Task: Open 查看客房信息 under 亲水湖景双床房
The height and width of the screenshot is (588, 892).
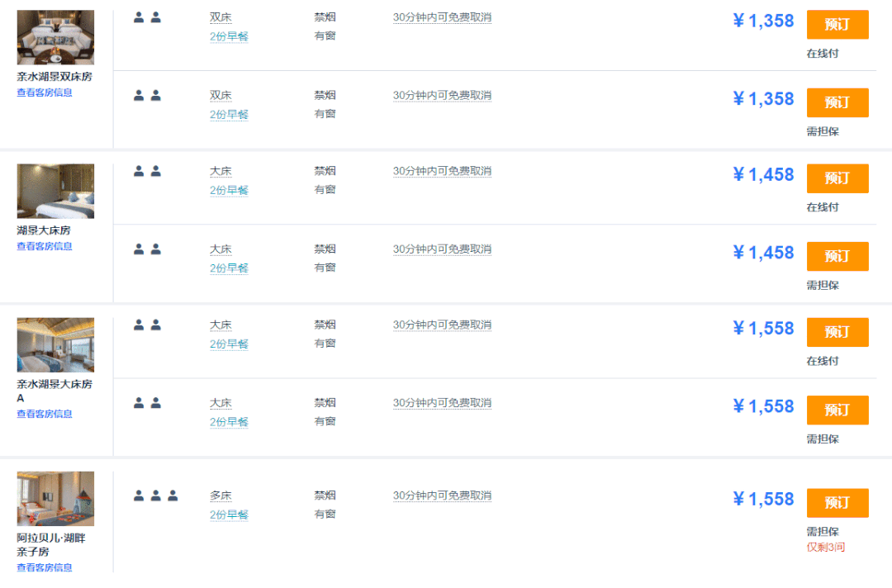Action: pyautogui.click(x=45, y=92)
